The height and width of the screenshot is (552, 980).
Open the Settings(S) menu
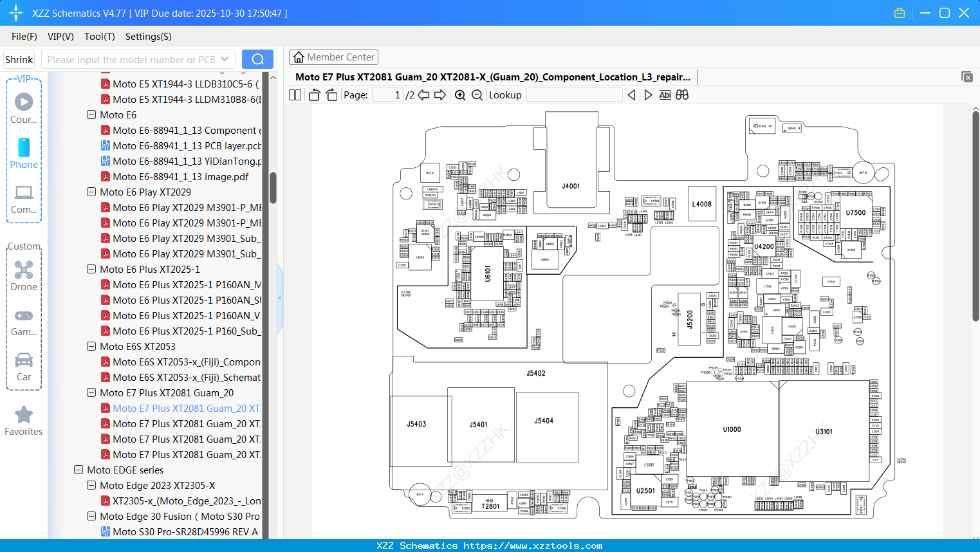[x=149, y=37]
